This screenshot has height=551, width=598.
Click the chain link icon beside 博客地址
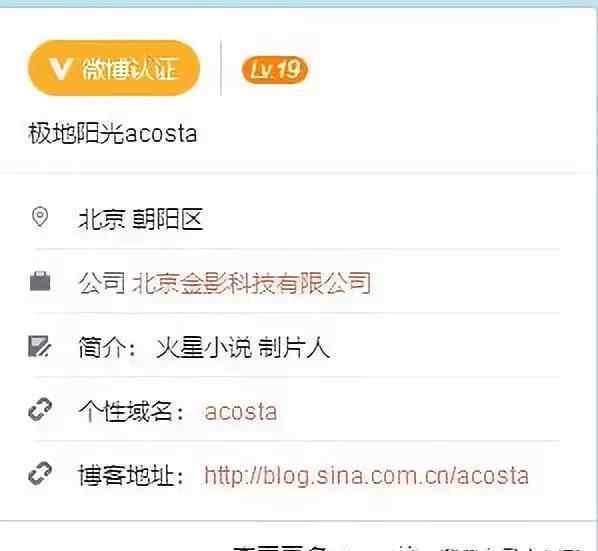[x=40, y=474]
